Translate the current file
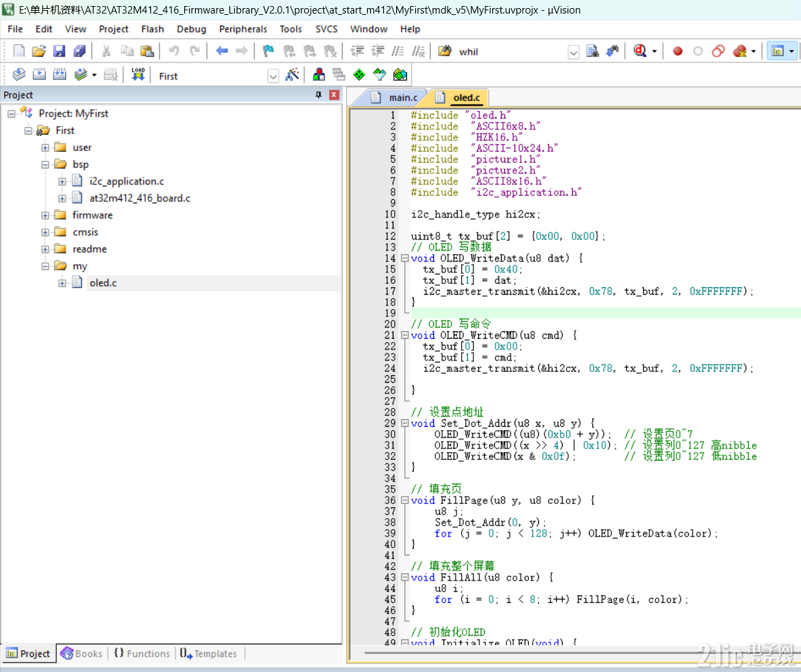This screenshot has width=801, height=672. coord(19,75)
